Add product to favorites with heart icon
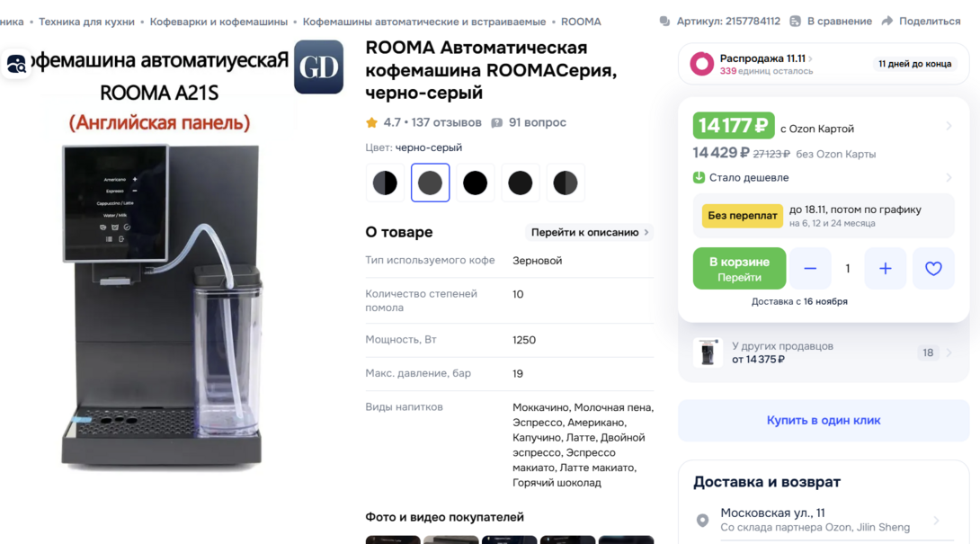Image resolution: width=980 pixels, height=544 pixels. pos(933,268)
